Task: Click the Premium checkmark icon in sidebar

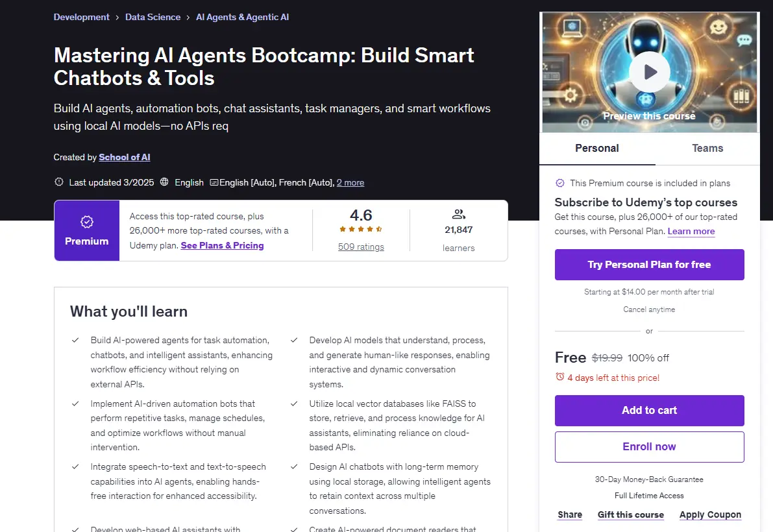Action: point(560,183)
